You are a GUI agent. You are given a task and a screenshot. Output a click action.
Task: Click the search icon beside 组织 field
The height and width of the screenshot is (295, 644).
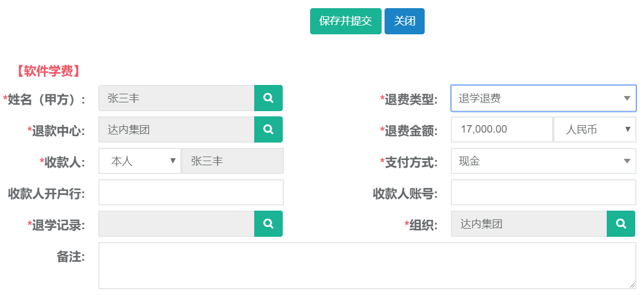[621, 224]
